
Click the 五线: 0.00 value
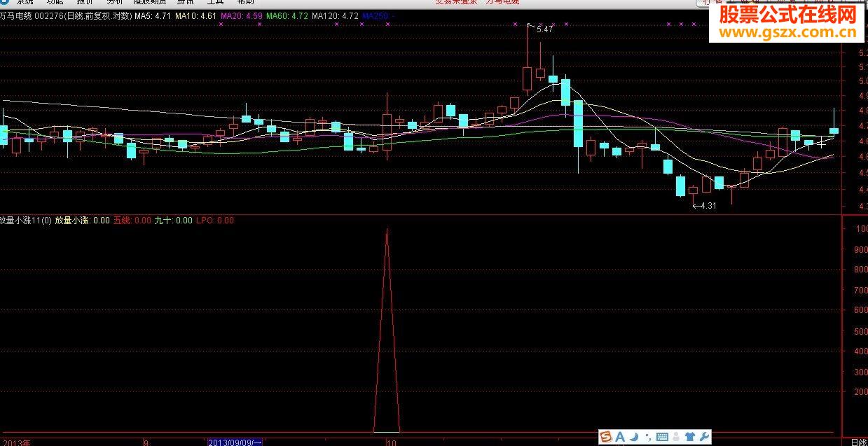click(x=132, y=221)
